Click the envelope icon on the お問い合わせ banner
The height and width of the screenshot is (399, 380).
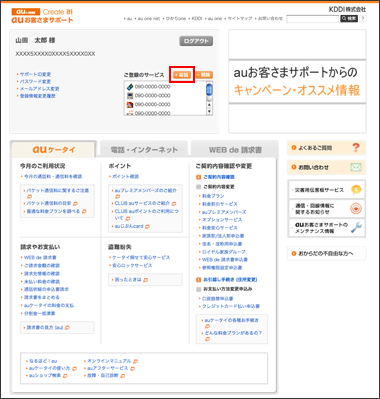coord(356,167)
